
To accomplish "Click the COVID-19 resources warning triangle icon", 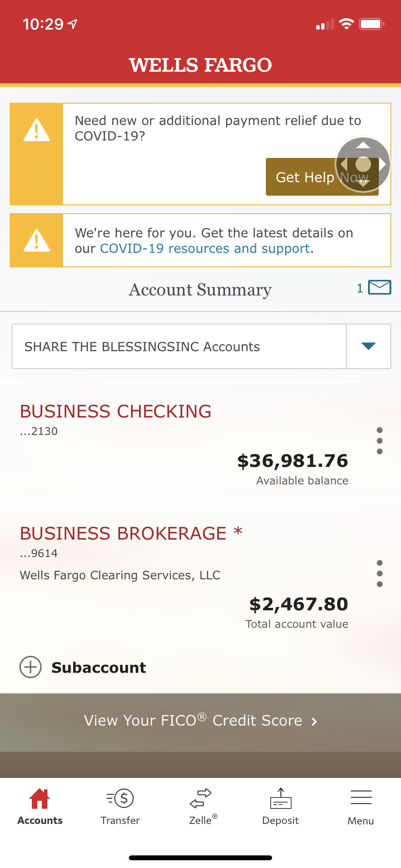I will 37,241.
